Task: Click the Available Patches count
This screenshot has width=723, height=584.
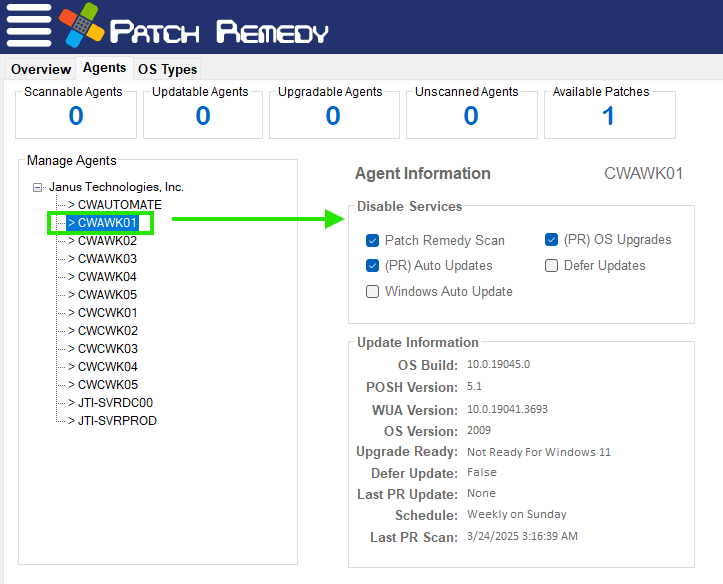Action: pos(608,116)
